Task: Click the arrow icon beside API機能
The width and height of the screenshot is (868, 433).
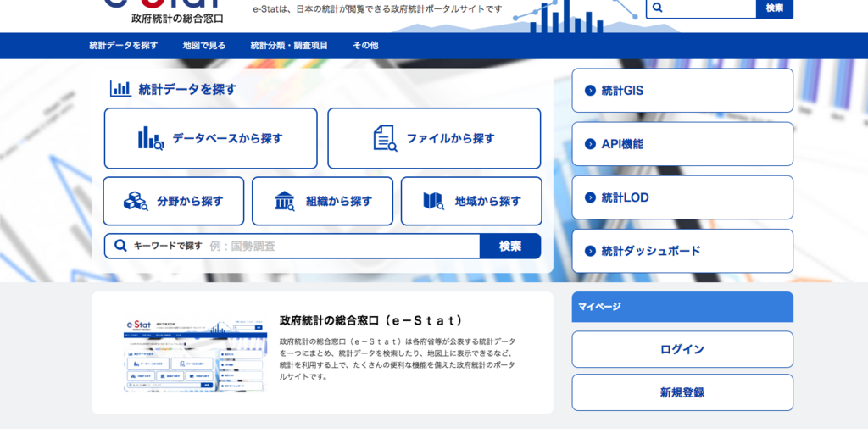Action: [x=590, y=145]
